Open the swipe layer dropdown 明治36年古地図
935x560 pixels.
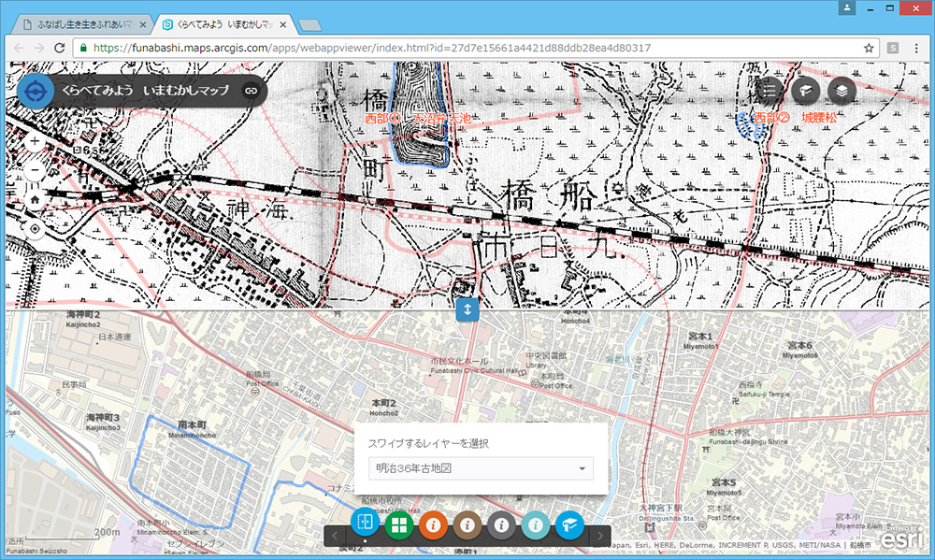pos(481,468)
